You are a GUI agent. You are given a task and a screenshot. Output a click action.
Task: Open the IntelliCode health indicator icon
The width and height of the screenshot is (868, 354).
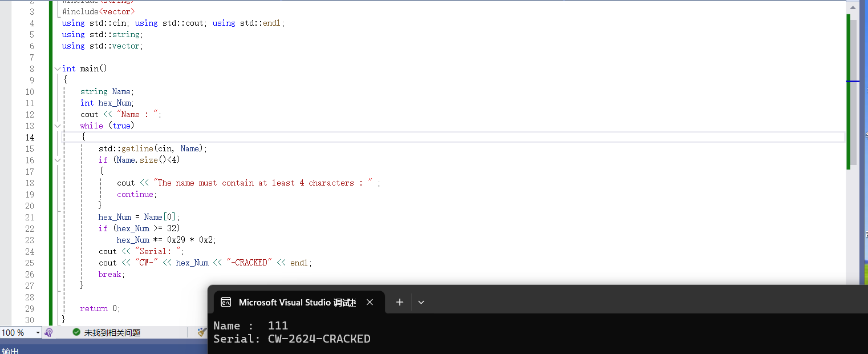point(48,332)
